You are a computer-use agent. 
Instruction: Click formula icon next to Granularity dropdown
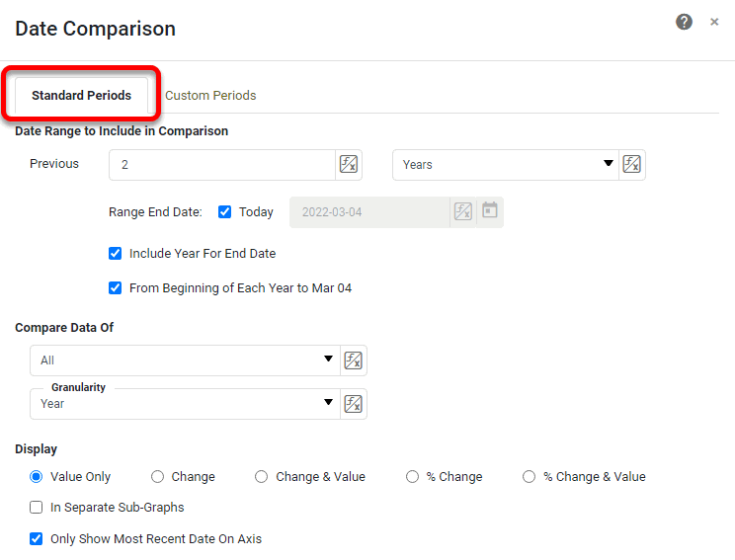(353, 404)
